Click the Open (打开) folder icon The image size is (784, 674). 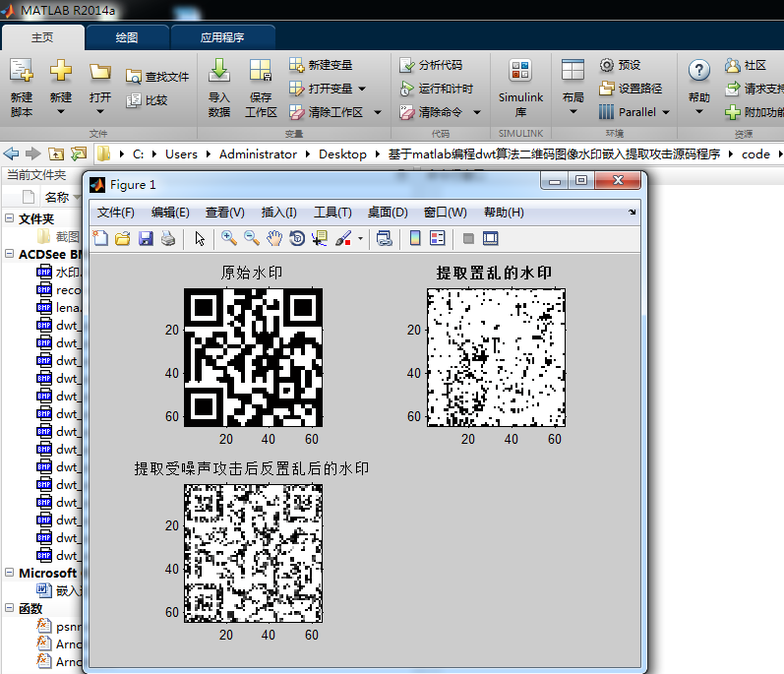click(x=100, y=72)
